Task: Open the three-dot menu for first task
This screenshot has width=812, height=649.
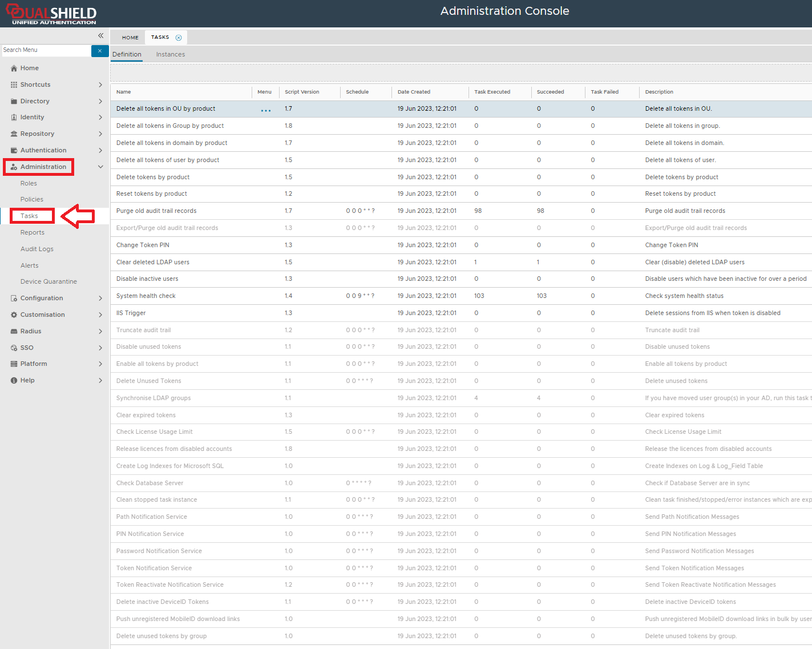Action: [x=265, y=110]
